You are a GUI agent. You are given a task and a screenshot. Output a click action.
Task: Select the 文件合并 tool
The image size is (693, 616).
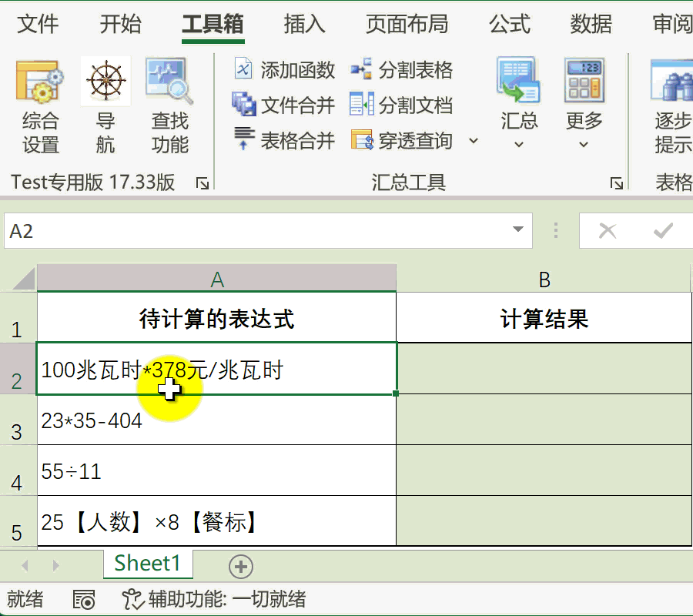[x=285, y=105]
